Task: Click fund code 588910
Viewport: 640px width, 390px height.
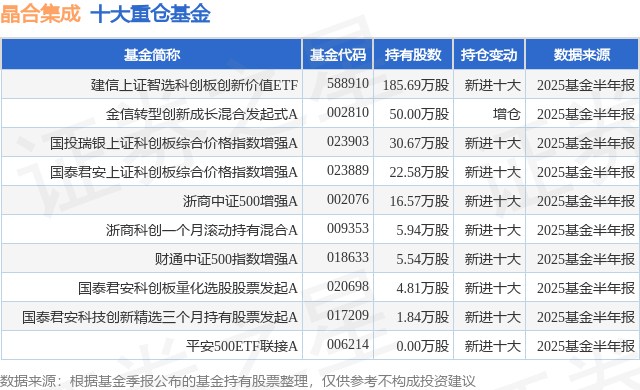Action: pos(348,84)
